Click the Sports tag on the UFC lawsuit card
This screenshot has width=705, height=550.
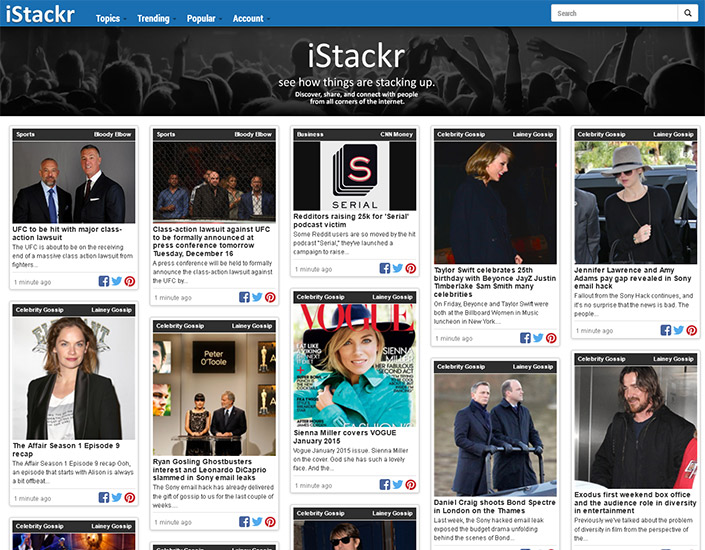[x=25, y=134]
